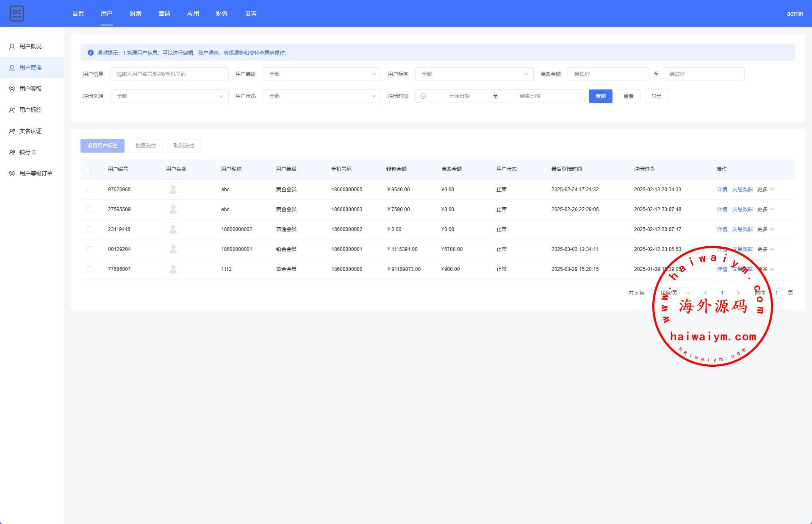812x524 pixels.
Task: Toggle the select-all checkbox in table header
Action: pyautogui.click(x=88, y=169)
